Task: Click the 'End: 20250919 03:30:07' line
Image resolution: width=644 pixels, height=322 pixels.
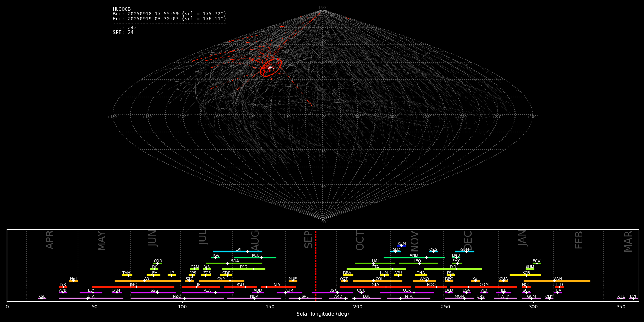Action: [x=170, y=19]
